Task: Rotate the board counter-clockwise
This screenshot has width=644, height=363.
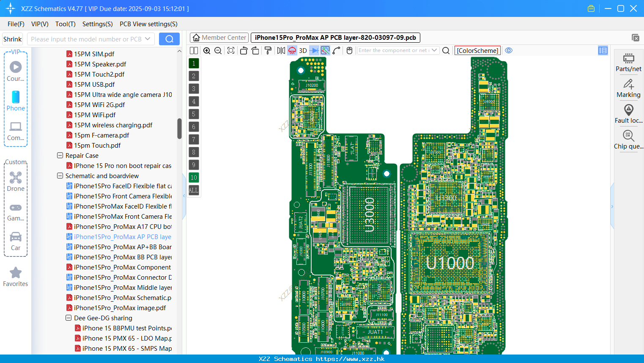Action: [244, 50]
